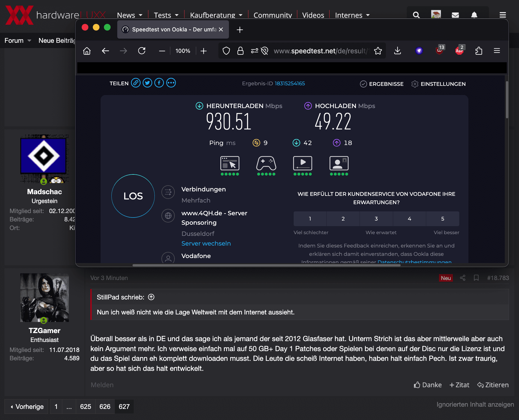Rate Vodafone service as 1
This screenshot has height=420, width=519.
click(x=310, y=219)
